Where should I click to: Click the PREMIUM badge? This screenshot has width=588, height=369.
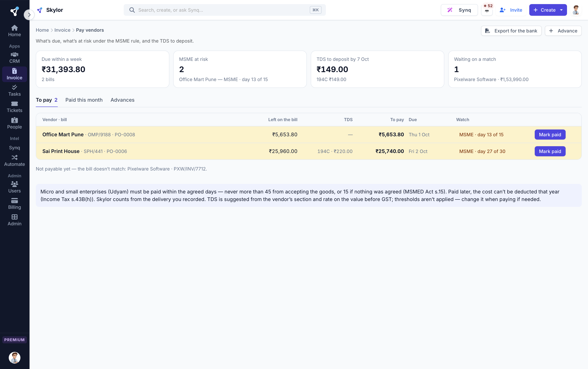(x=14, y=340)
